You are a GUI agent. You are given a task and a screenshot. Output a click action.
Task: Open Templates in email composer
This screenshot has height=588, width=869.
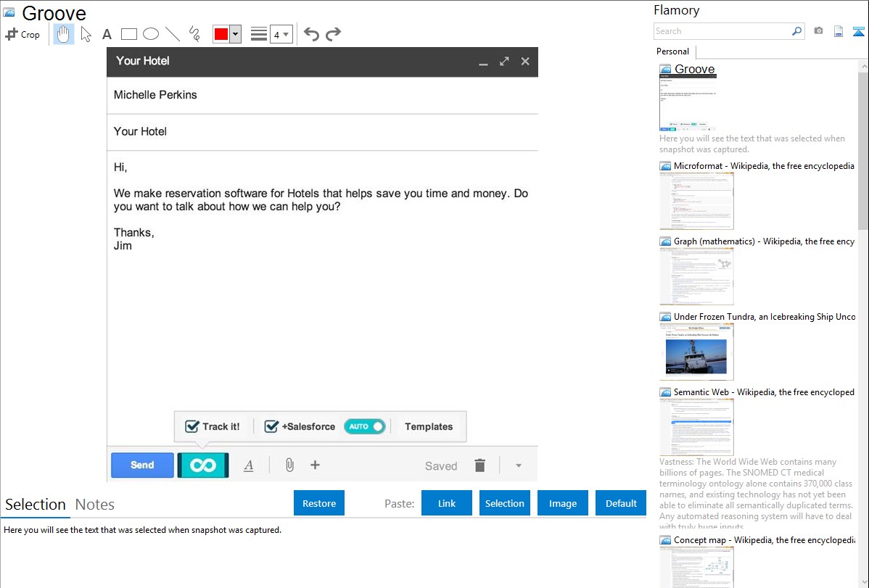point(429,427)
